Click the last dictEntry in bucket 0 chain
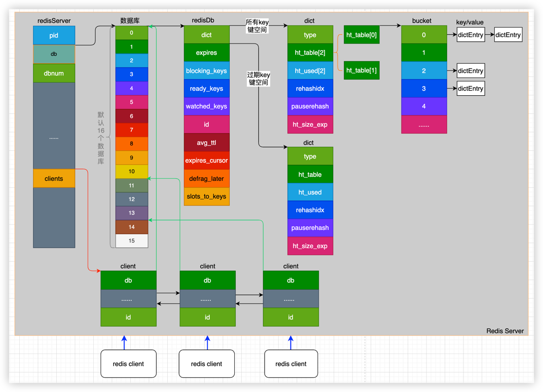Viewport: 543px width, 392px height. click(508, 34)
